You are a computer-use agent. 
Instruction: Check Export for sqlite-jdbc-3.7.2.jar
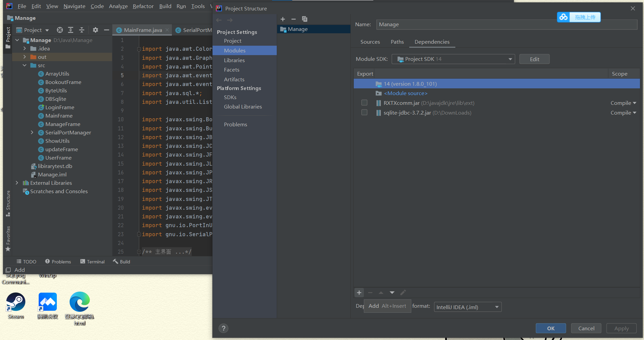point(364,112)
